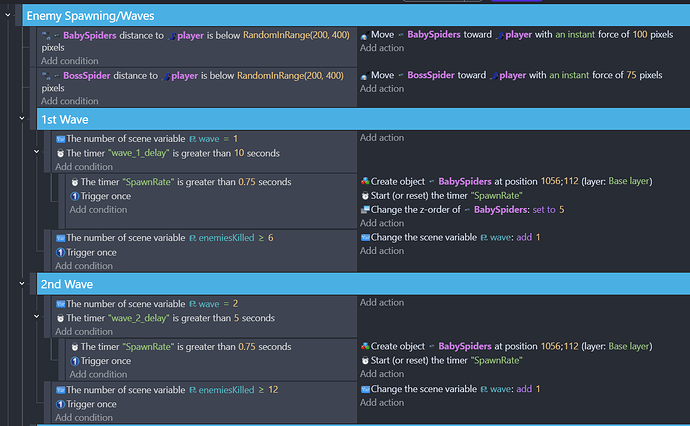
Task: Edit the wave_2_delay greater than 5 seconds condition
Action: 165,318
